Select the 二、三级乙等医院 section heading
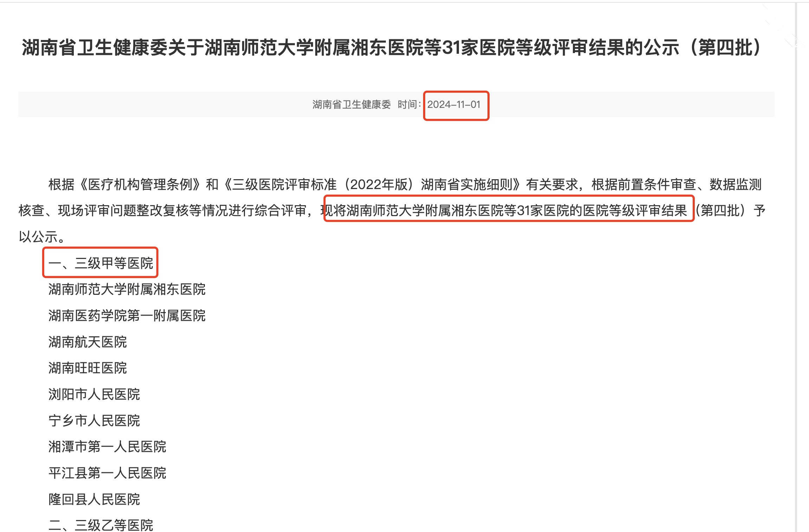The width and height of the screenshot is (809, 532). click(x=101, y=525)
